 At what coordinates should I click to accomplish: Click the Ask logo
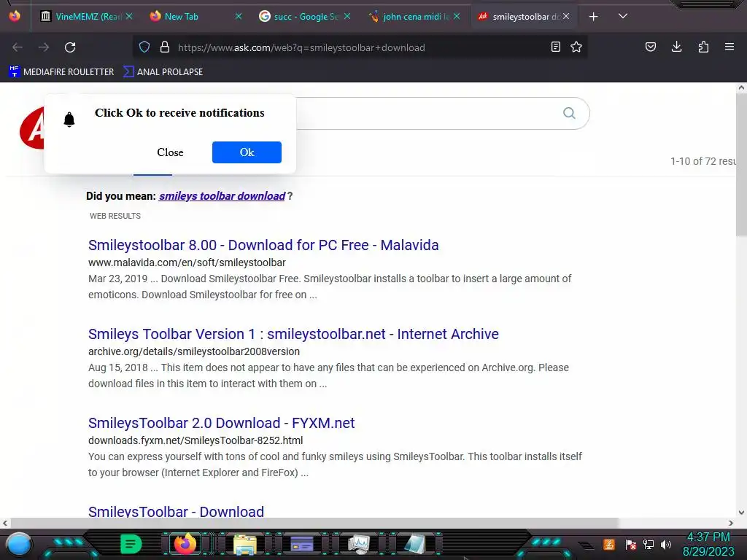tap(32, 128)
